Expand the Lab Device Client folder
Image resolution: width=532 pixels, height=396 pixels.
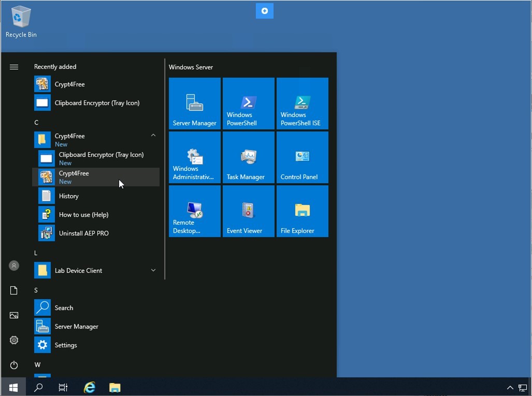(x=153, y=270)
